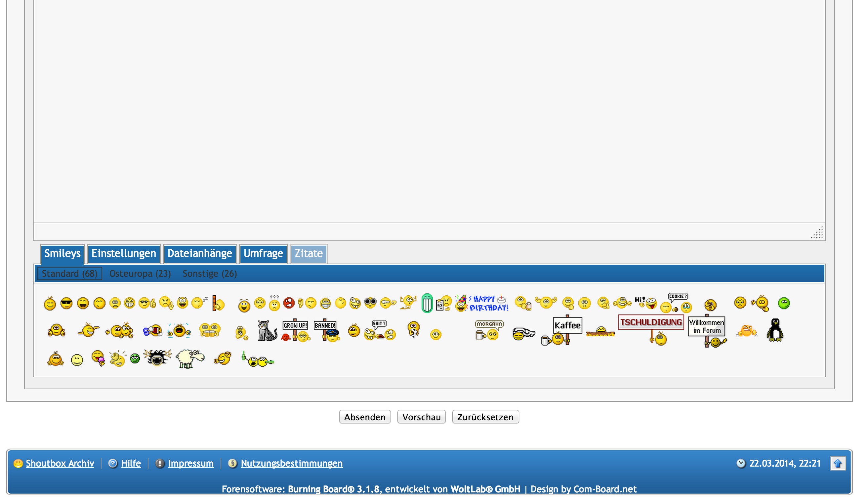Insert the small green smiley in third row
The image size is (868, 501).
tap(135, 358)
